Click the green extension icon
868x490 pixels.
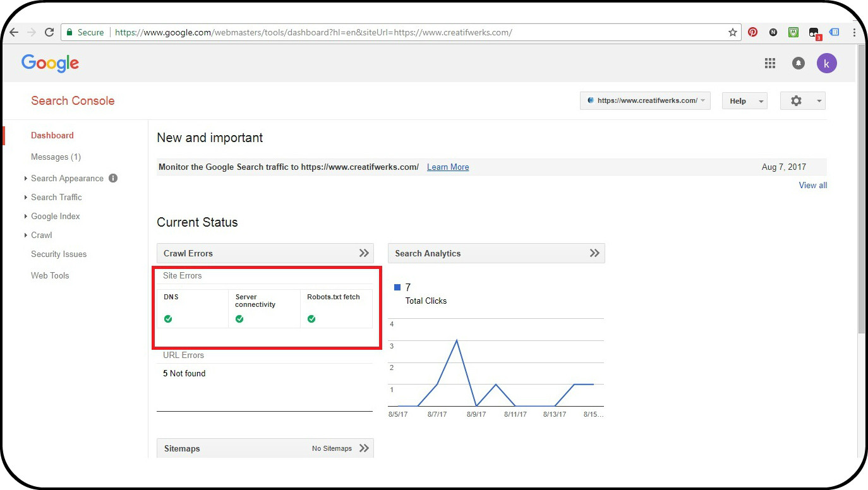pos(793,32)
